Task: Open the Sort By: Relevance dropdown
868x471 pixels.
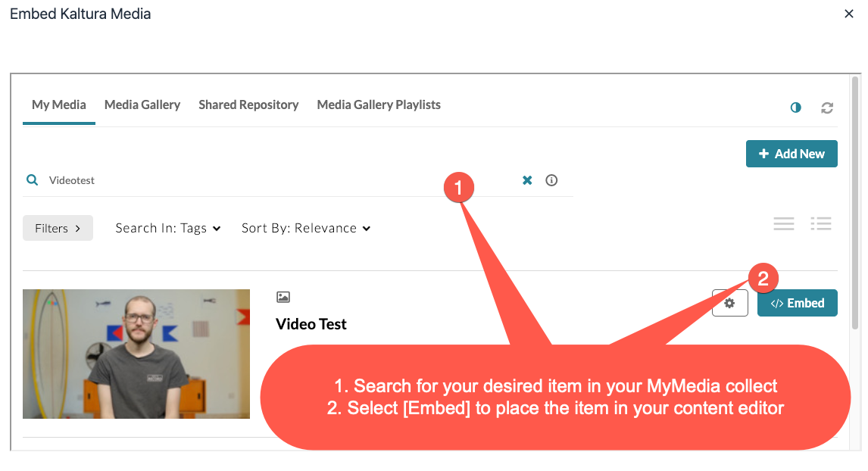Action: 306,228
